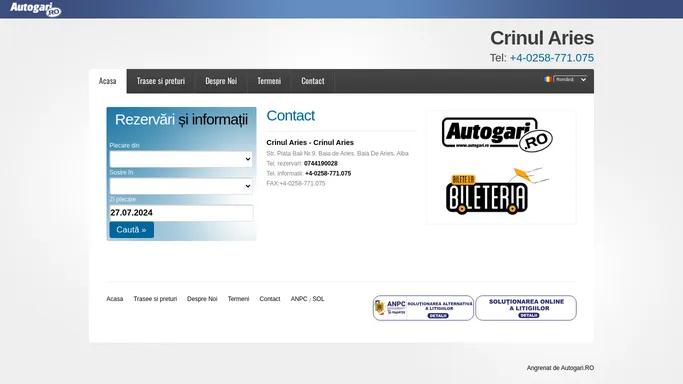Expand the Sosire în dropdown
The width and height of the screenshot is (683, 384).
[x=181, y=186]
